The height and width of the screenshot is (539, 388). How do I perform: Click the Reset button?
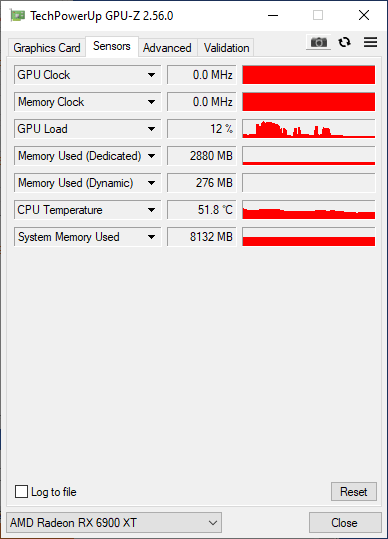point(354,492)
